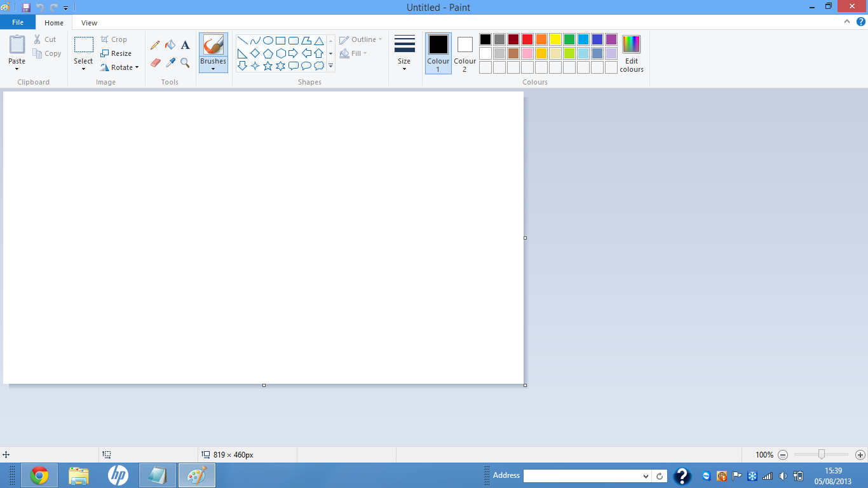Image resolution: width=868 pixels, height=488 pixels.
Task: Select the Fill with colour tool
Action: (x=170, y=45)
